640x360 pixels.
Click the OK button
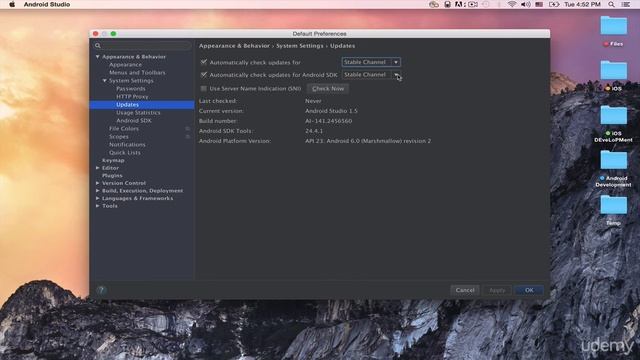tap(529, 290)
